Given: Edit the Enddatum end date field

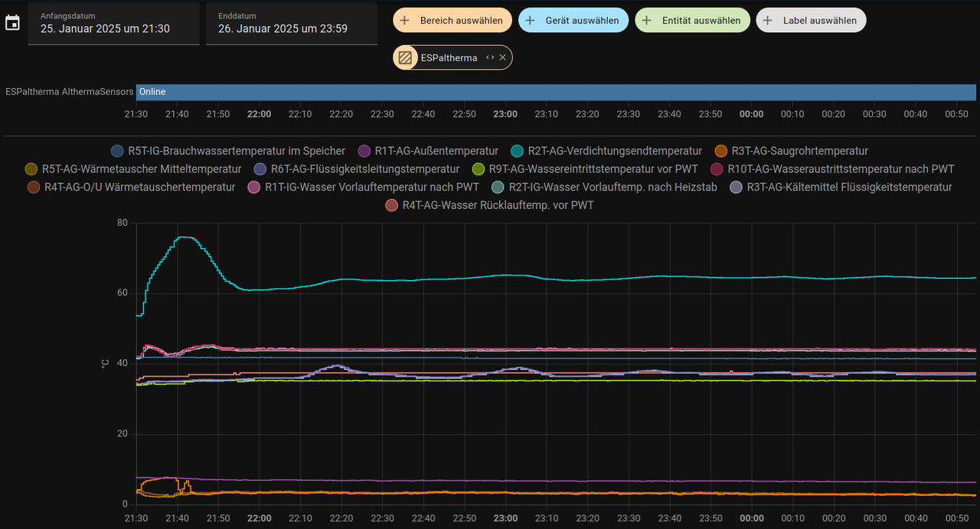Looking at the screenshot, I should 292,23.
